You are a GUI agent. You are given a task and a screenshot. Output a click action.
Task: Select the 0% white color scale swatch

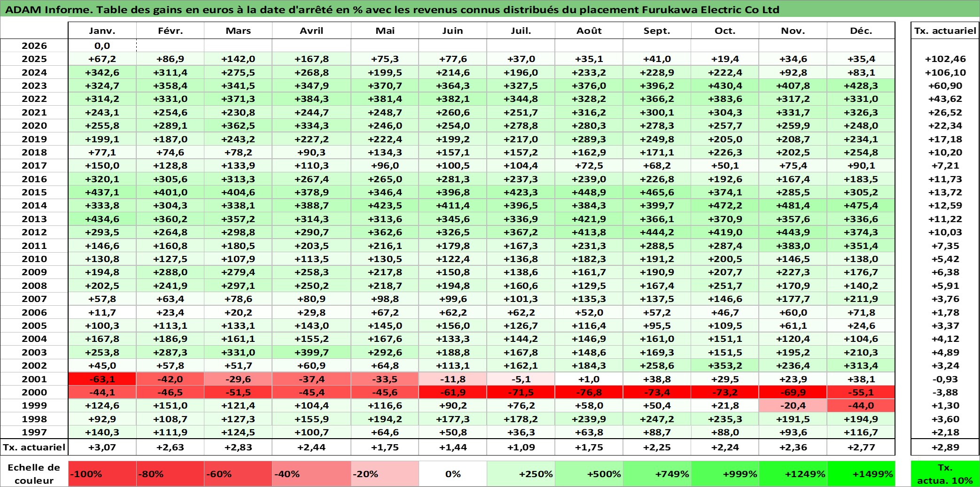[453, 474]
